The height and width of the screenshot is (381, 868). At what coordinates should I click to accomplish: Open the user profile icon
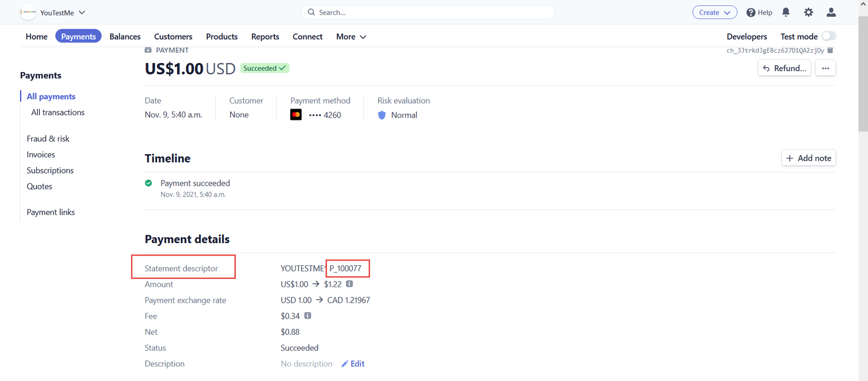coord(831,12)
